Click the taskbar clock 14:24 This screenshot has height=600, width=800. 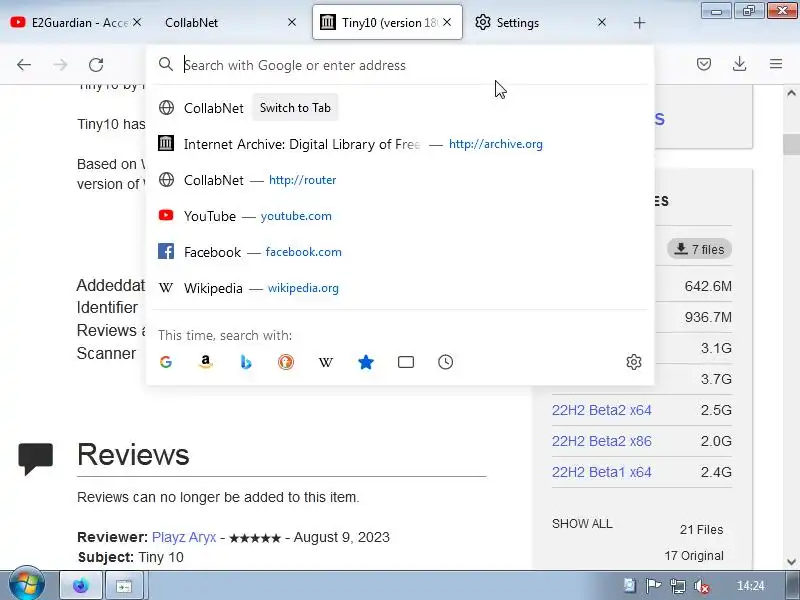tap(751, 586)
